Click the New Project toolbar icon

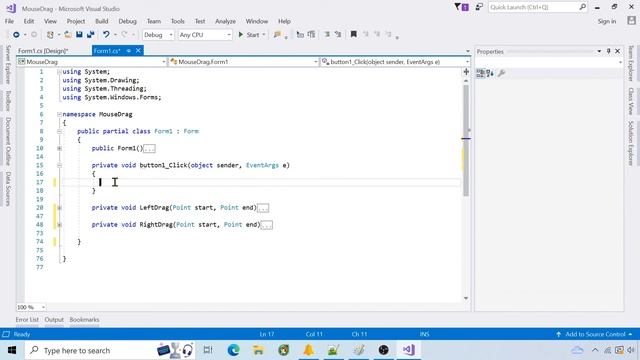pos(50,35)
